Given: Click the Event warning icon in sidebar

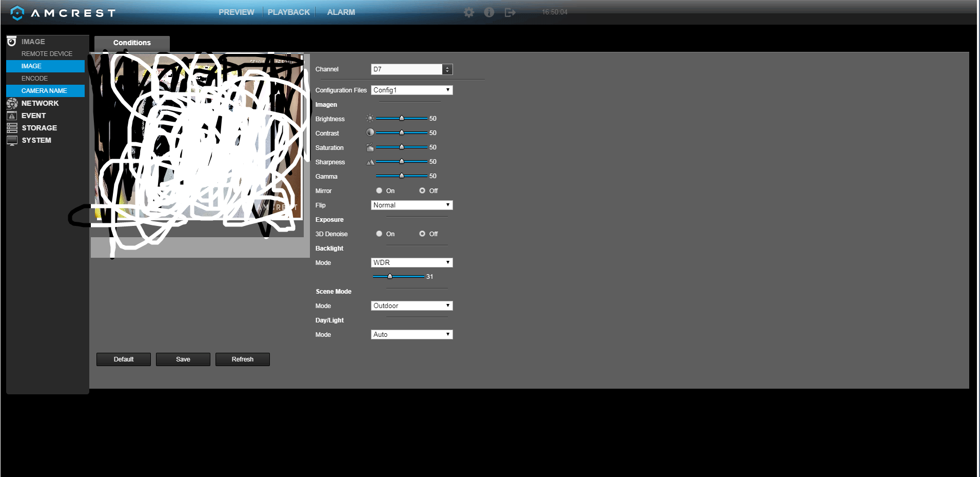Looking at the screenshot, I should (12, 116).
